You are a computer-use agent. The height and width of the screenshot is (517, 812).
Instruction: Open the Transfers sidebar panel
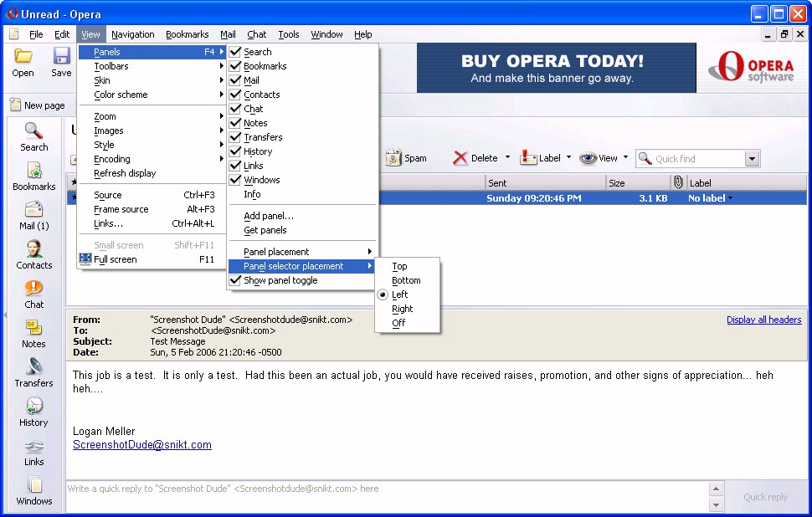pyautogui.click(x=34, y=372)
